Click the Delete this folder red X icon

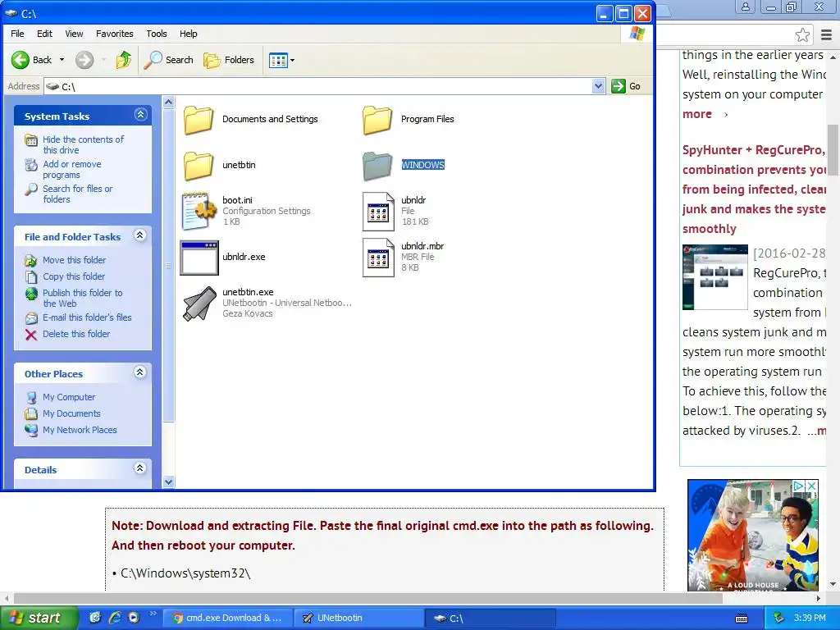click(31, 335)
